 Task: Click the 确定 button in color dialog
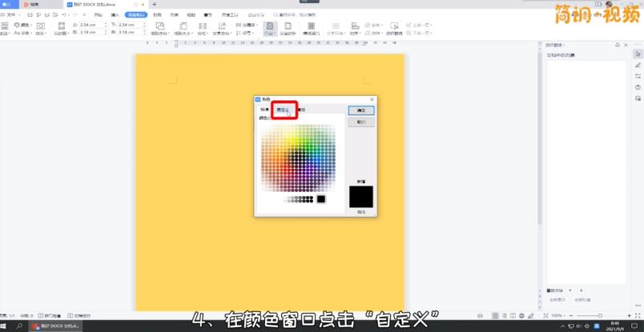tap(360, 110)
